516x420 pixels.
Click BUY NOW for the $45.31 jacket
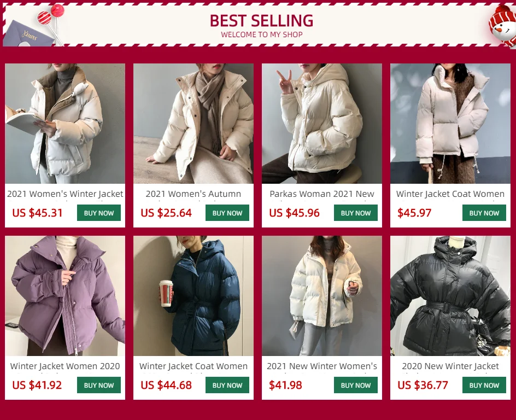click(99, 213)
